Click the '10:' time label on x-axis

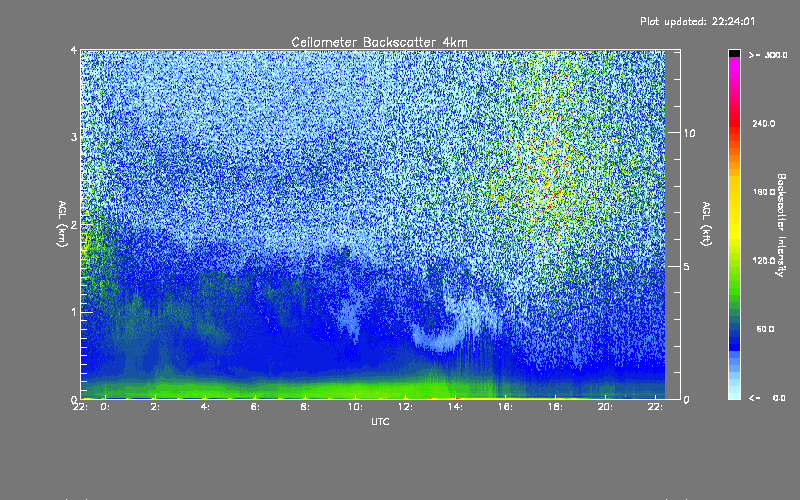356,407
